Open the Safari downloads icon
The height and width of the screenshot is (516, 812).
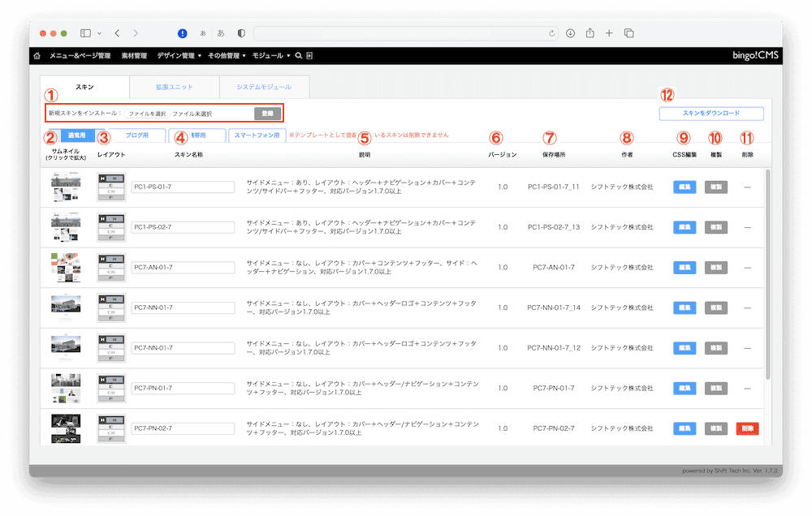[570, 33]
